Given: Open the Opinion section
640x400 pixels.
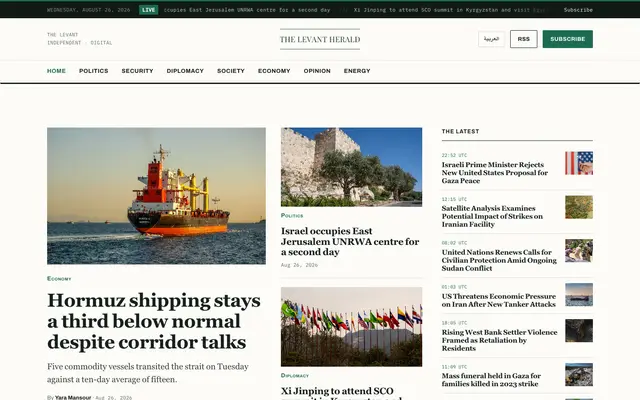Looking at the screenshot, I should coord(317,71).
